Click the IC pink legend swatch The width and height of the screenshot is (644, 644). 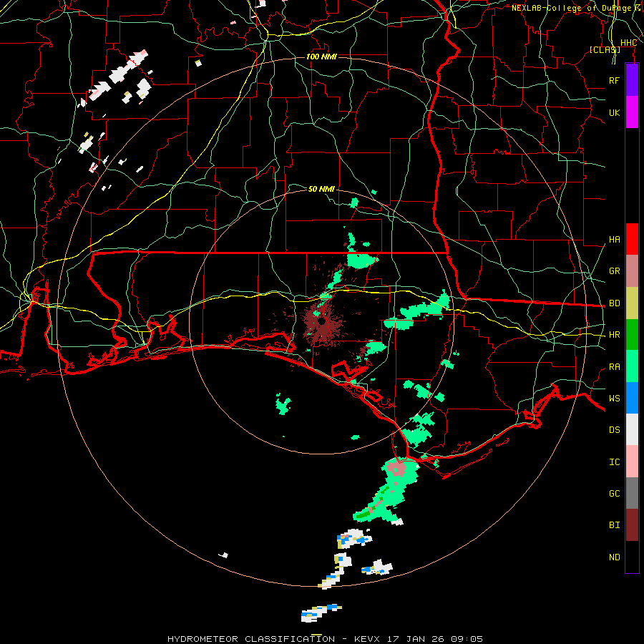pos(632,462)
